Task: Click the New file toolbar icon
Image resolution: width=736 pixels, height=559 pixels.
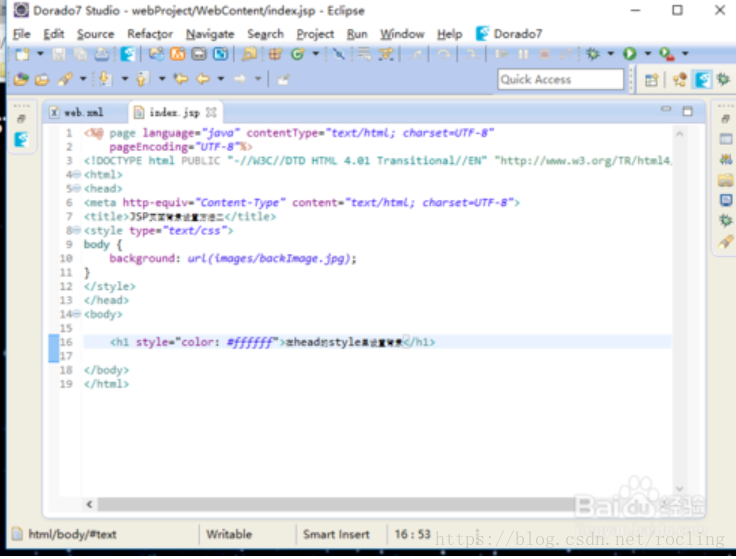Action: pos(22,54)
